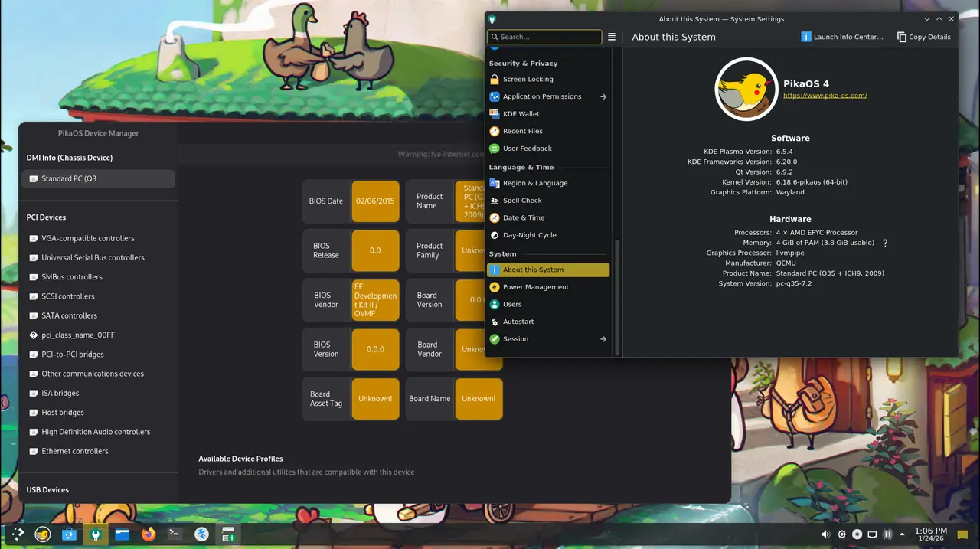Viewport: 980px width, 549px height.
Task: Open Firefox from the taskbar
Action: [x=149, y=534]
